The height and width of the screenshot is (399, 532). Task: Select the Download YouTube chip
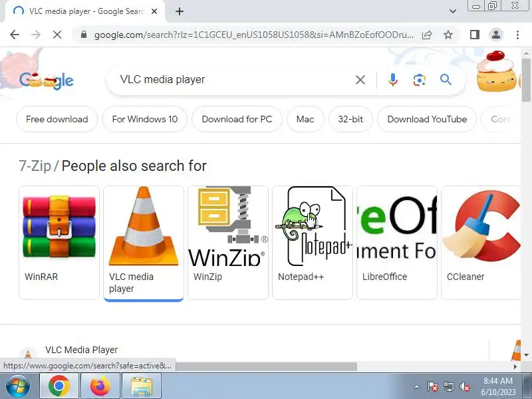tap(427, 120)
